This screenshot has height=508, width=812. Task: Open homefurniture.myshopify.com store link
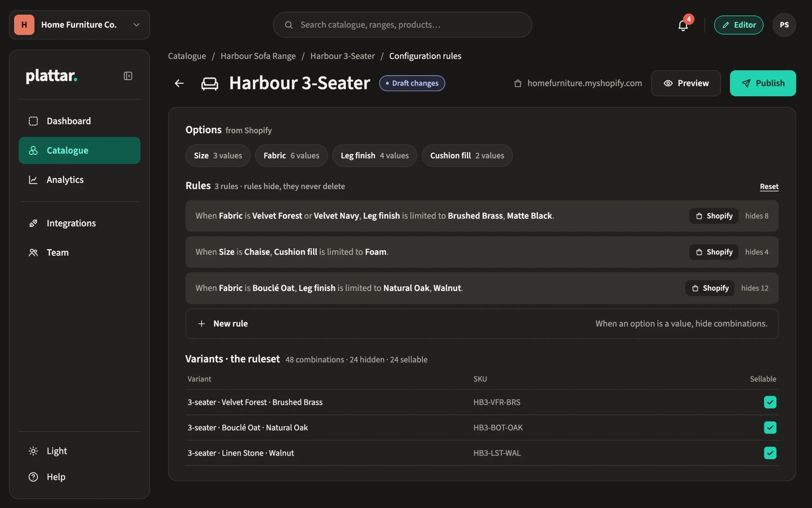[x=584, y=83]
